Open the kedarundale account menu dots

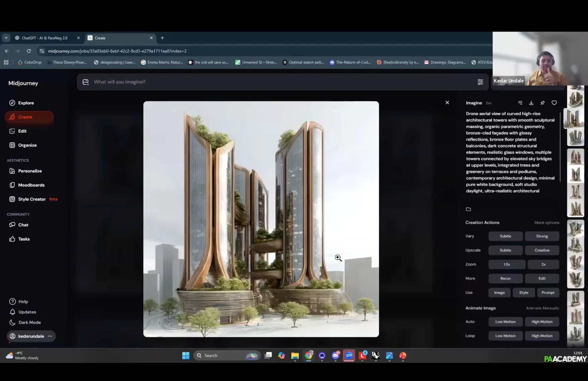(x=50, y=336)
